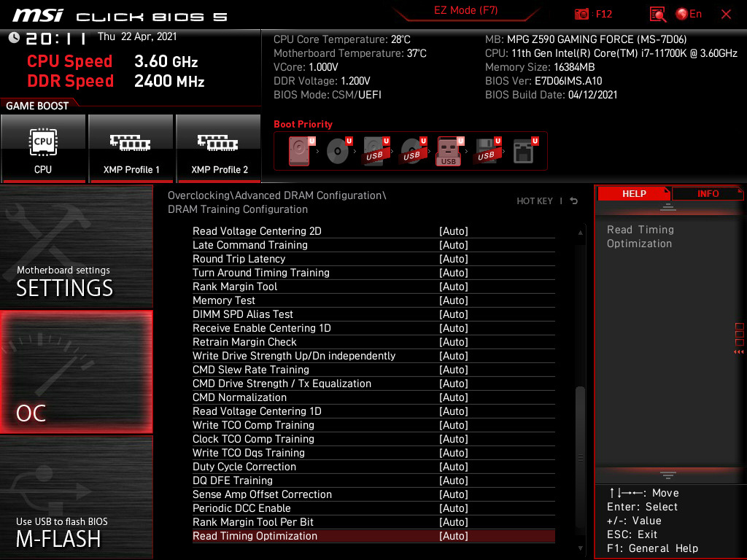Select the Write TCO Comp Training row

click(x=373, y=425)
